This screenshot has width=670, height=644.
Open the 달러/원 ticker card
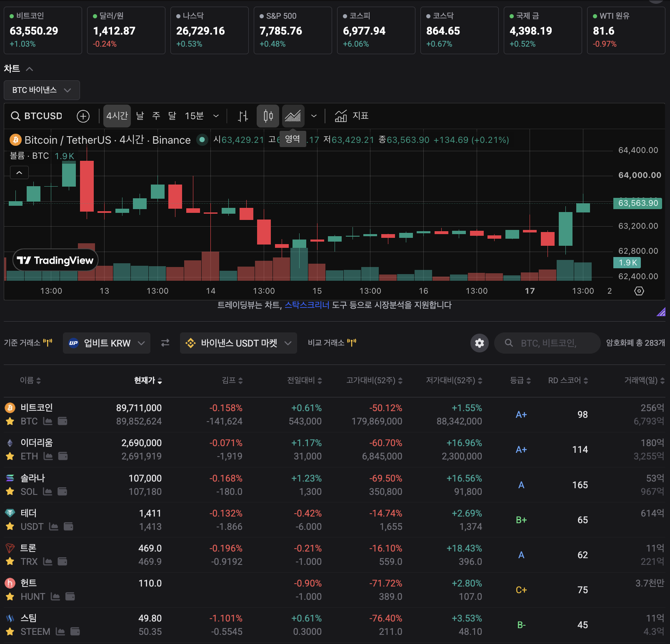coord(126,30)
